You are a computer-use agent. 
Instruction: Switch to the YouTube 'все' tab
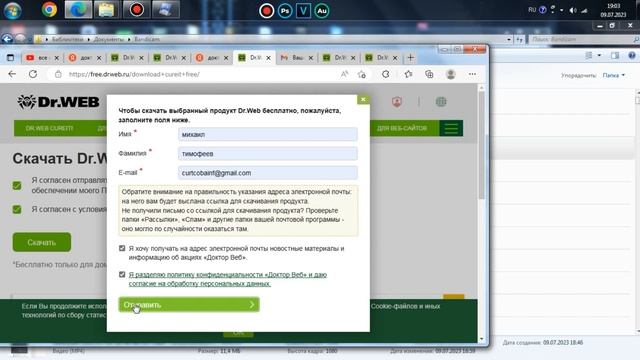[x=42, y=58]
